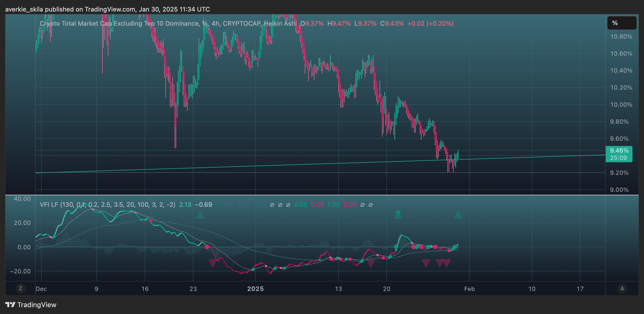
Task: Click the latest green up-triangle signal before Feb
Action: pos(458,215)
